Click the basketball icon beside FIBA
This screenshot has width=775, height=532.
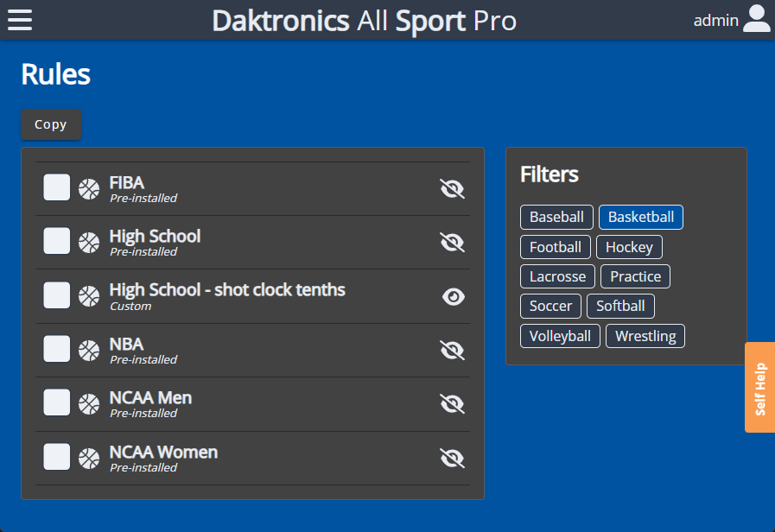coord(89,189)
